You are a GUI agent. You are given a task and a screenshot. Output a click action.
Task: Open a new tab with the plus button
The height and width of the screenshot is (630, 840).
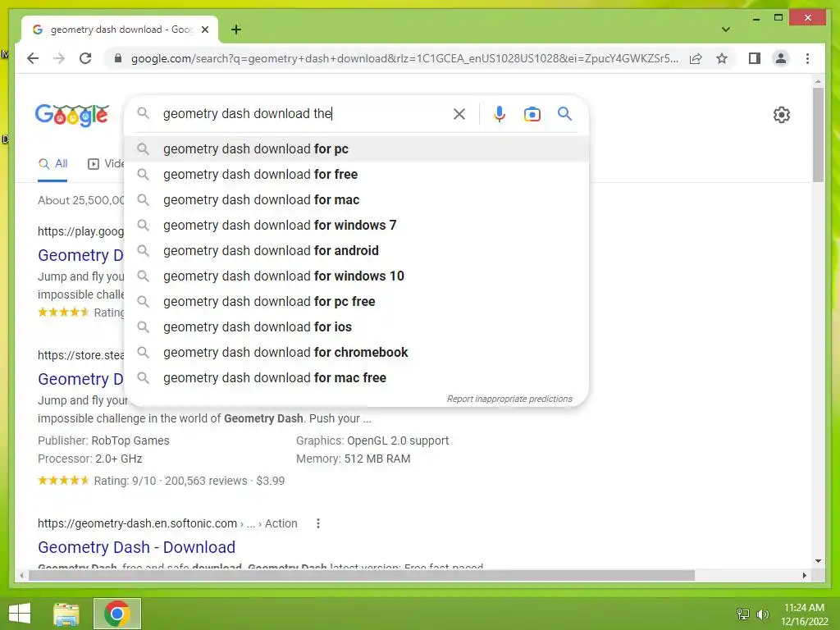pos(235,30)
